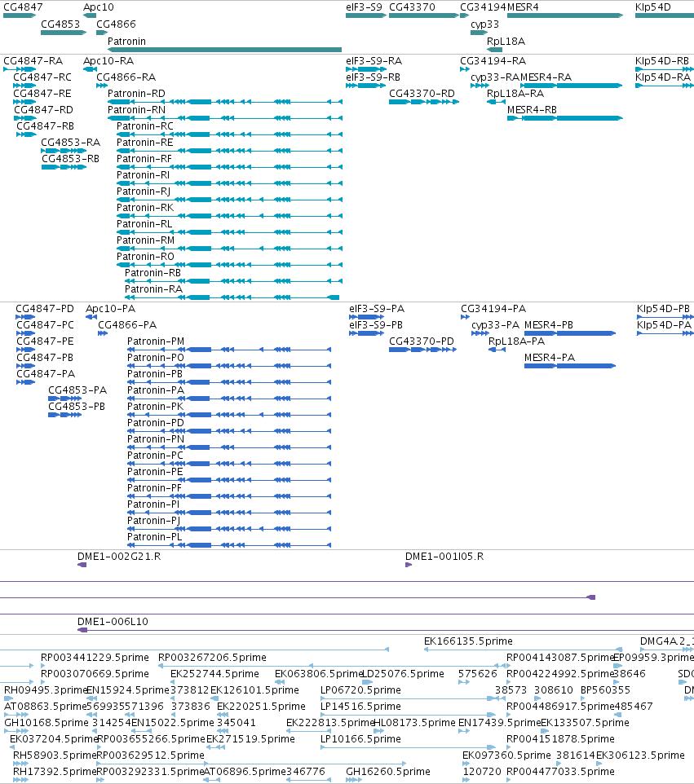Click the CG43370-PD protein label
The height and width of the screenshot is (784, 694).
pos(422,341)
